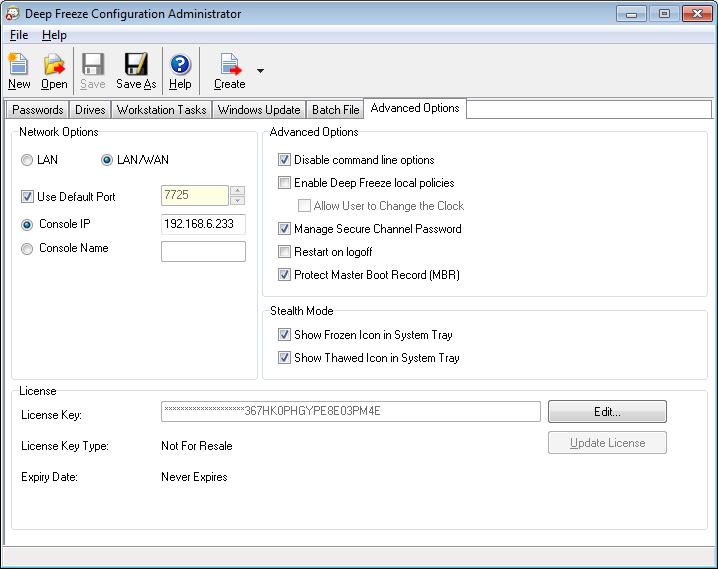The width and height of the screenshot is (718, 569).
Task: Click the Edit... license key button
Action: pos(607,411)
